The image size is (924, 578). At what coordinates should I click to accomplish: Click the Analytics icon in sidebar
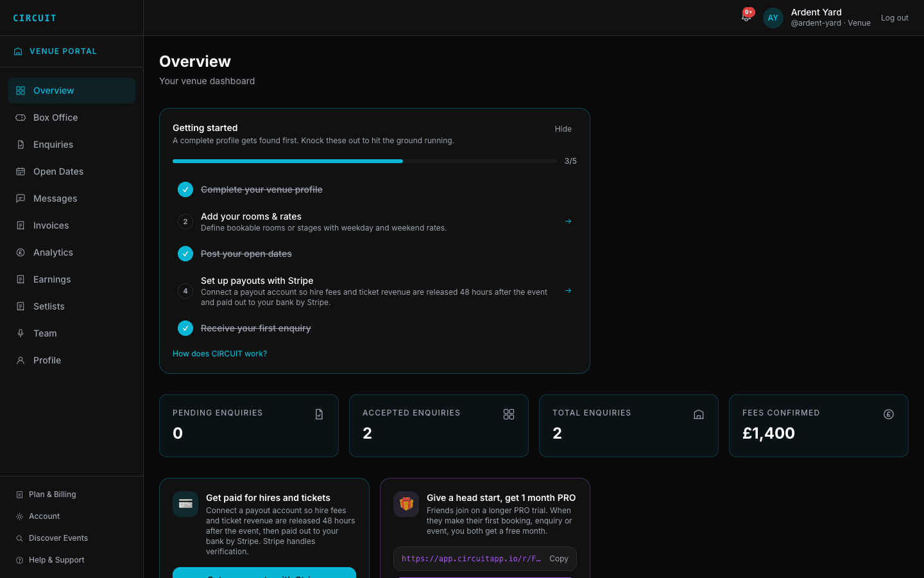coord(21,252)
